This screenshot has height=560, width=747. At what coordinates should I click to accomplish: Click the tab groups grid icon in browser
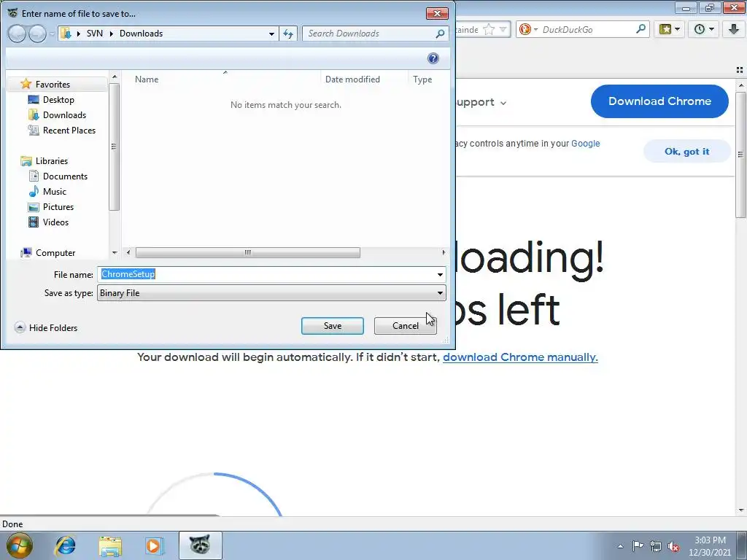tap(740, 70)
